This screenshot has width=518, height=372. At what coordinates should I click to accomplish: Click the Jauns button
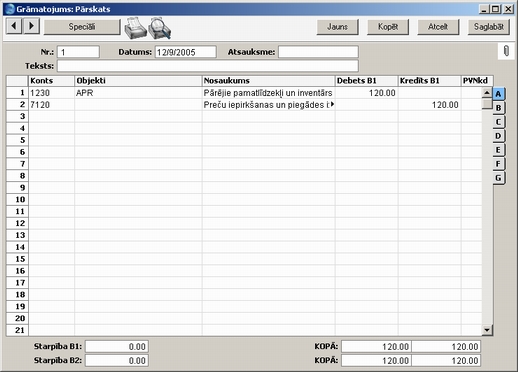(337, 27)
